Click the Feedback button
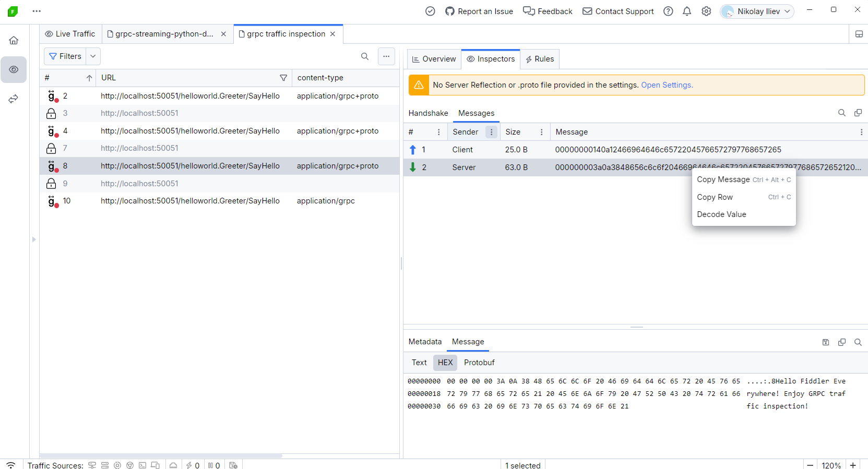 point(548,11)
